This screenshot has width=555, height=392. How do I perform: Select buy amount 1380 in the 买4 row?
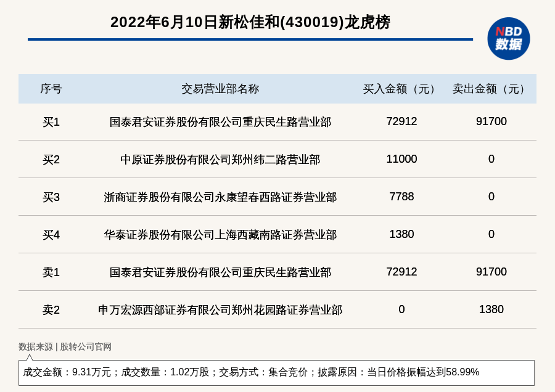[401, 234]
